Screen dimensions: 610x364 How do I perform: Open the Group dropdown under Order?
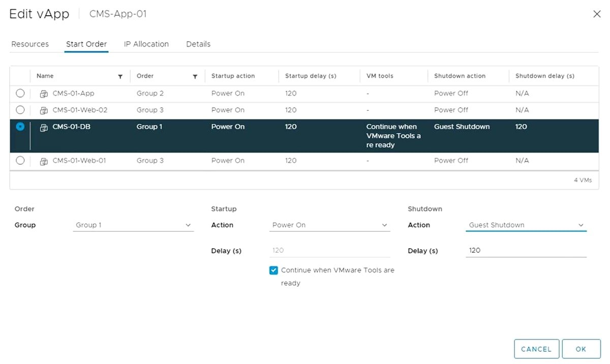[133, 225]
